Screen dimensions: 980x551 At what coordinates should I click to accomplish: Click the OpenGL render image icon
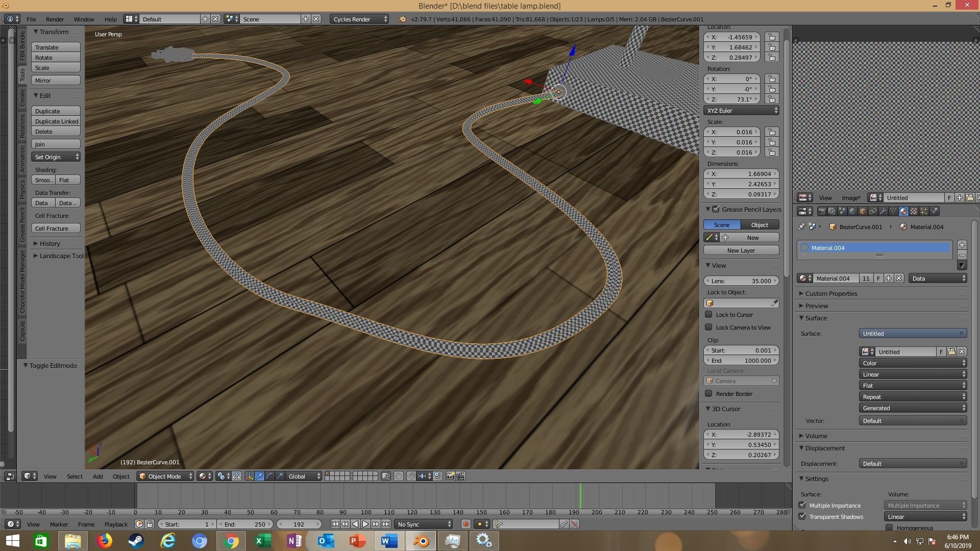(x=450, y=476)
